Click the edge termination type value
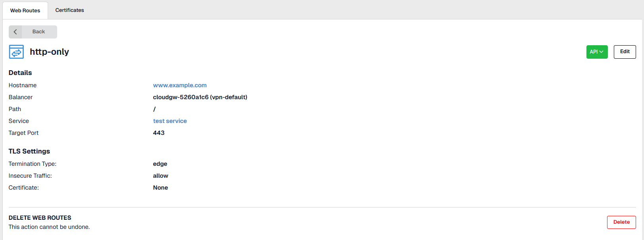Image resolution: width=644 pixels, height=240 pixels. pyautogui.click(x=160, y=164)
